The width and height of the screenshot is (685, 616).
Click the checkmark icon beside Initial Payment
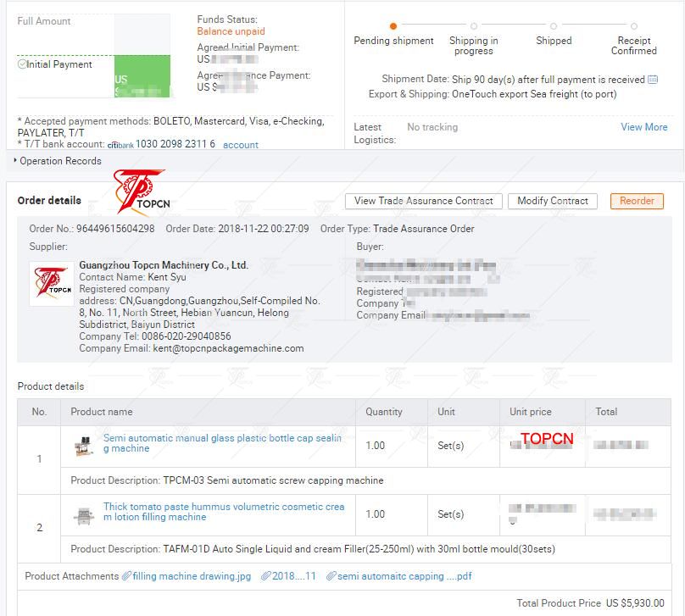(x=22, y=64)
